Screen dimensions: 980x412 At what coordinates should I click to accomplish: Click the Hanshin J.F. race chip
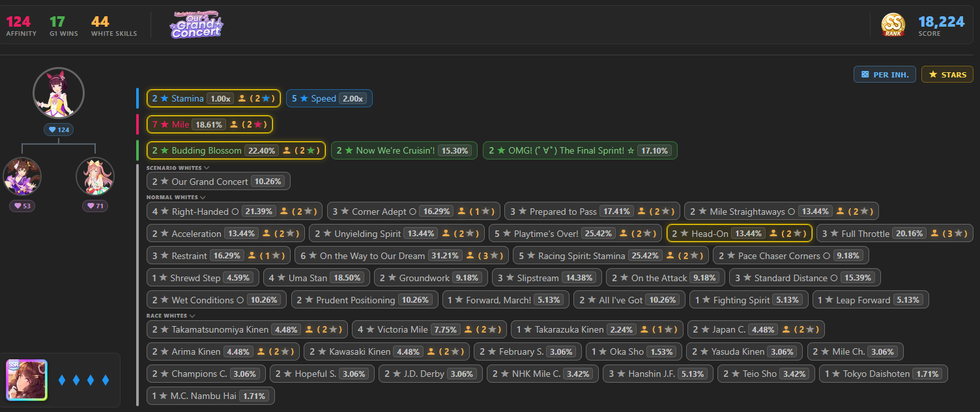click(657, 374)
